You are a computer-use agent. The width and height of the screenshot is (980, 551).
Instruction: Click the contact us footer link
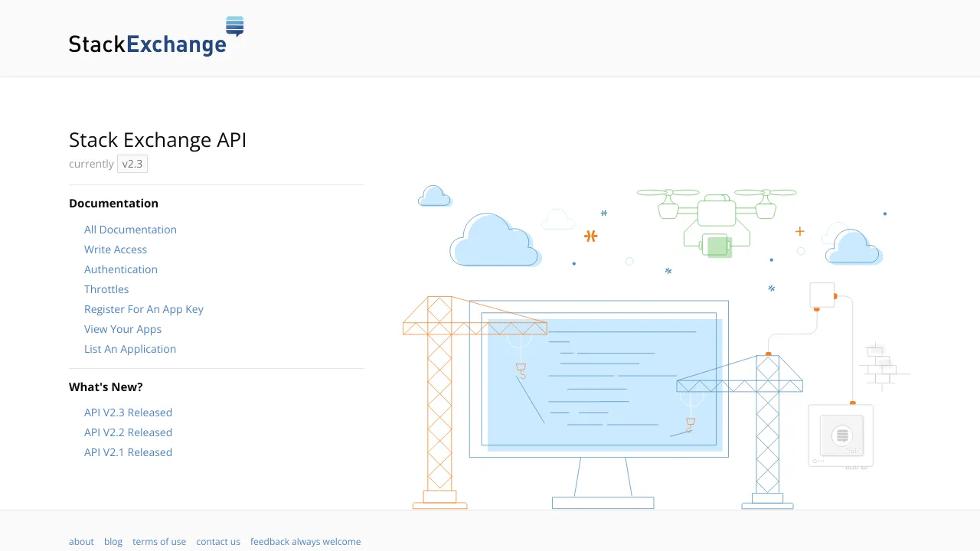point(218,542)
